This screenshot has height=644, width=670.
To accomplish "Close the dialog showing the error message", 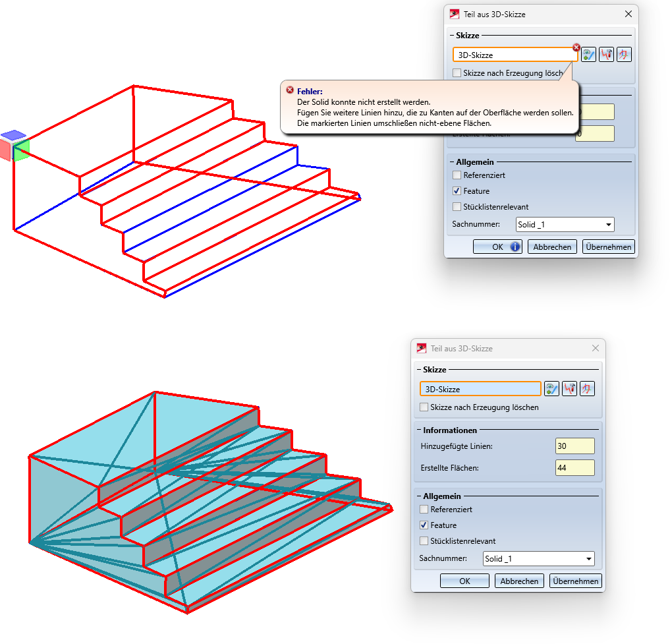I will point(628,14).
